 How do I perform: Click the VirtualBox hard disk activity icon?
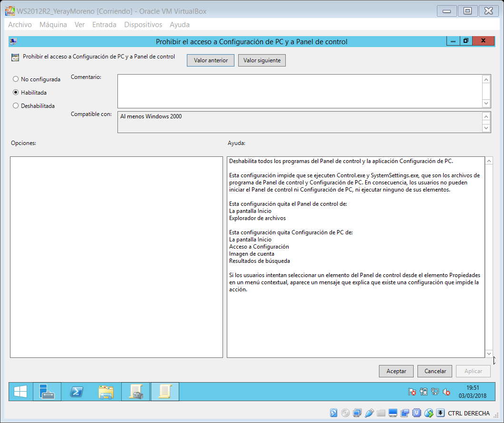click(x=334, y=413)
